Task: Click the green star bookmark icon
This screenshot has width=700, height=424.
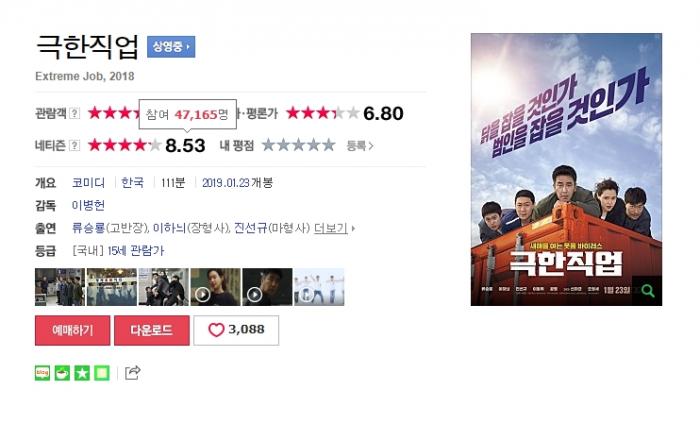Action: click(x=82, y=373)
